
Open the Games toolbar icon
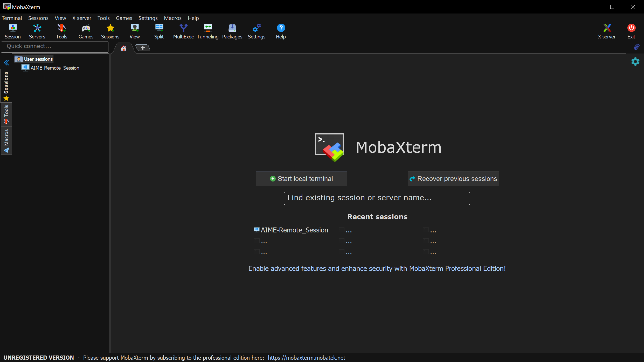86,31
